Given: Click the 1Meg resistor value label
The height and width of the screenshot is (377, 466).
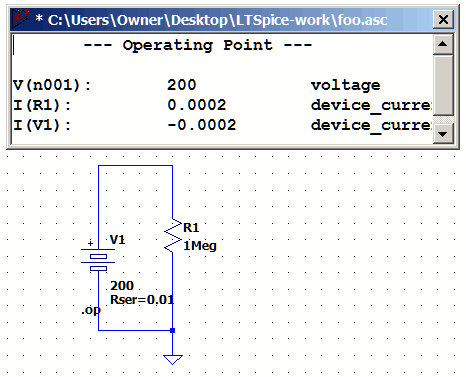Looking at the screenshot, I should tap(200, 246).
